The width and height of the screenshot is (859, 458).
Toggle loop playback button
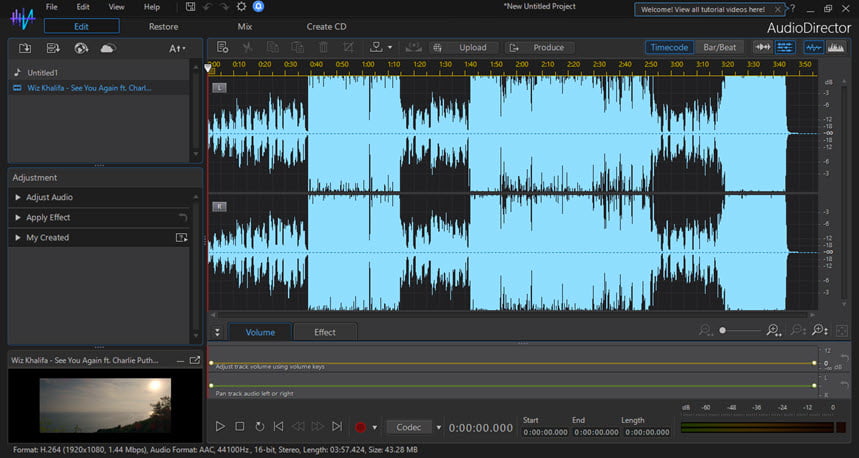tap(260, 426)
